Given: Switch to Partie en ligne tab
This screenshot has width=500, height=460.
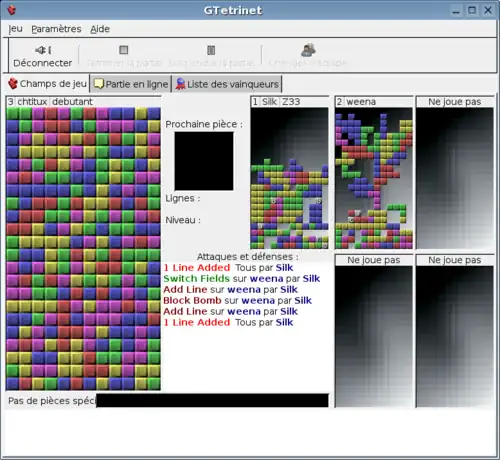Looking at the screenshot, I should coord(131,84).
